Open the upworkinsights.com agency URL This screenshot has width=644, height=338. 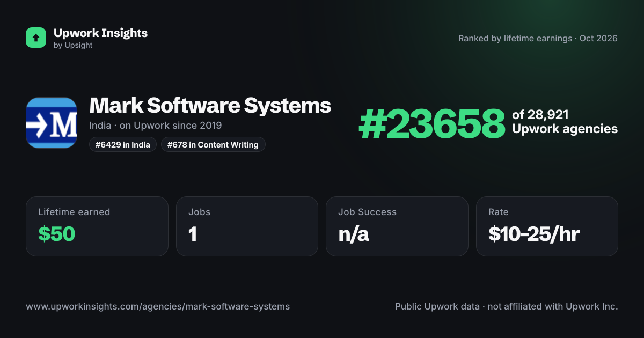click(x=158, y=306)
